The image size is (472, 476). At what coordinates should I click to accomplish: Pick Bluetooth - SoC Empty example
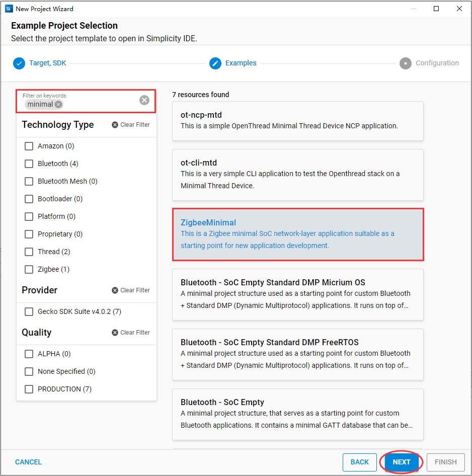click(298, 414)
